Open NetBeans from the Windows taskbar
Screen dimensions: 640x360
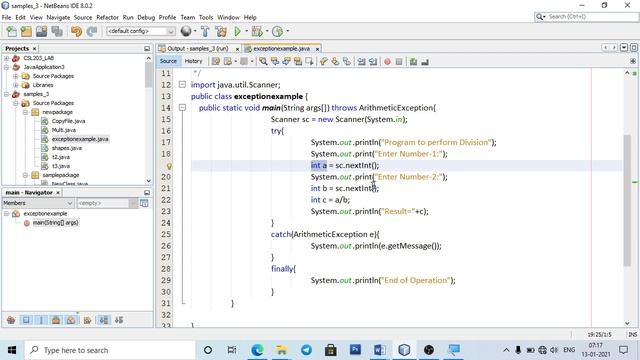[404, 350]
